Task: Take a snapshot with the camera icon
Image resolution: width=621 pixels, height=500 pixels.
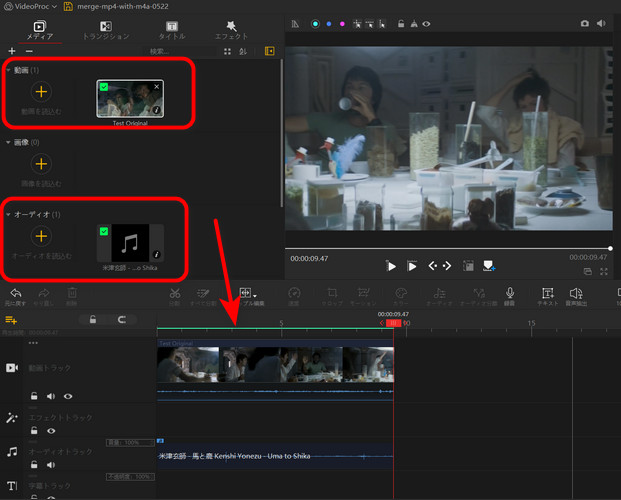Action: tap(585, 23)
